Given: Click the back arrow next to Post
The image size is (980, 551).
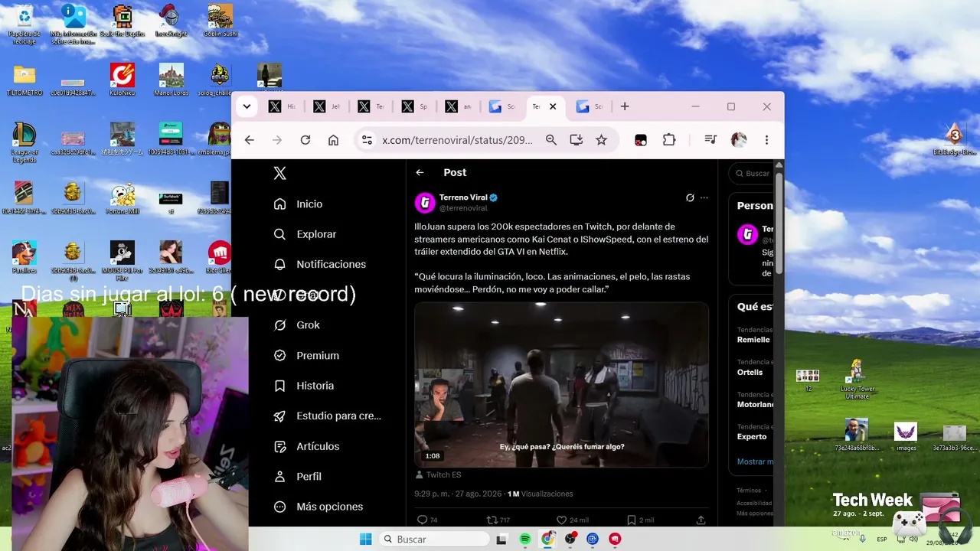Looking at the screenshot, I should click(420, 173).
